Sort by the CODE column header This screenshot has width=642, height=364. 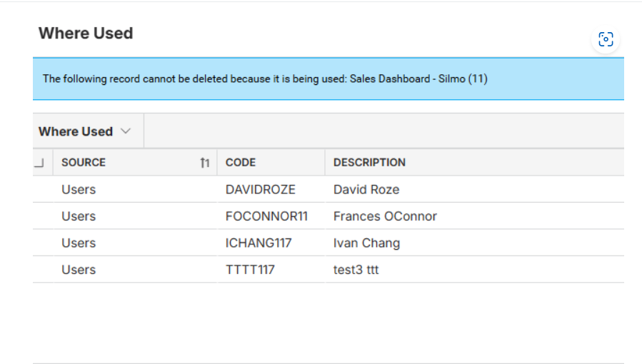point(241,162)
